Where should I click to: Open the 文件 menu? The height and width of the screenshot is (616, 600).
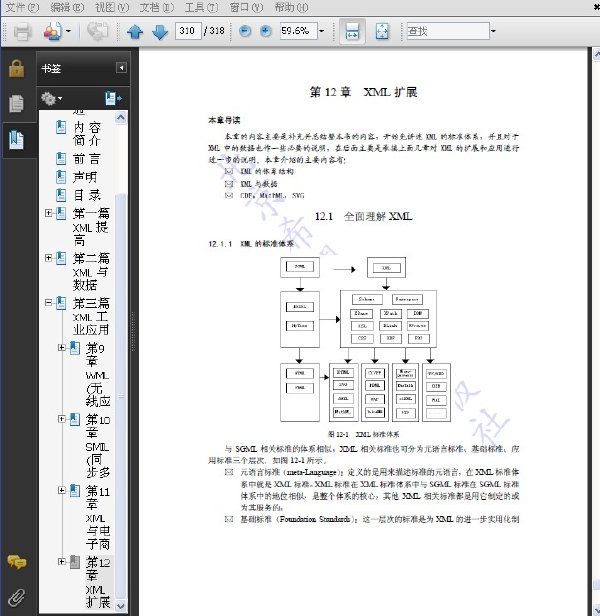(22, 7)
